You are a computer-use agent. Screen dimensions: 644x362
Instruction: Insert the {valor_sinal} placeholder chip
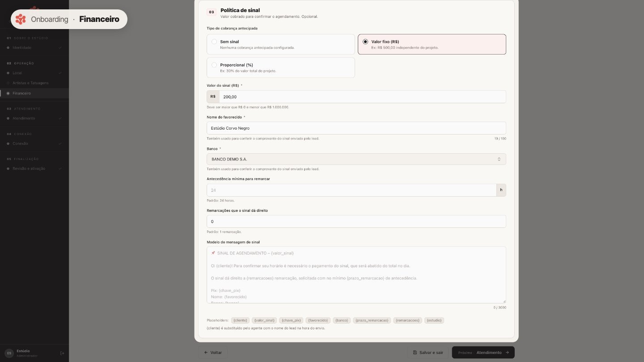264,320
